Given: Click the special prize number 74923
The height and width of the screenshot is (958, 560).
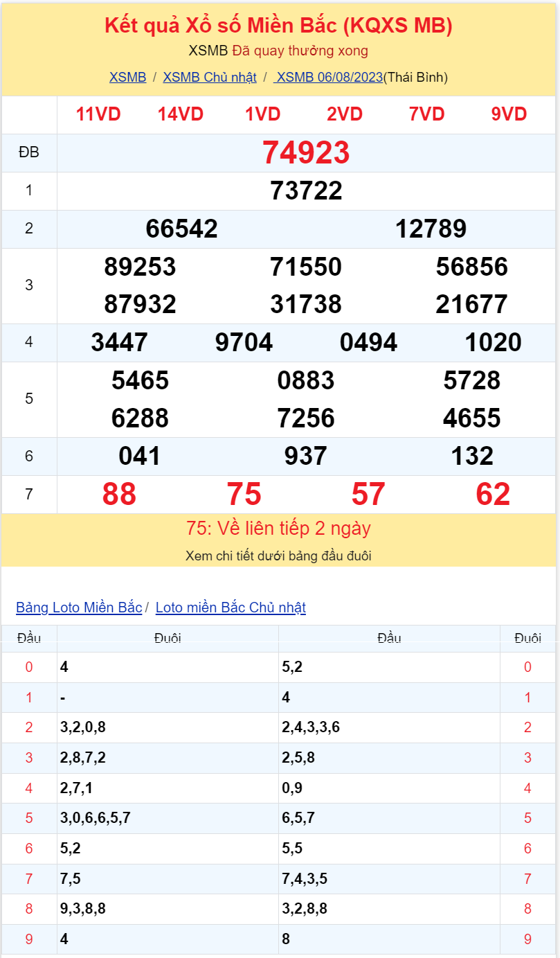Looking at the screenshot, I should [306, 152].
